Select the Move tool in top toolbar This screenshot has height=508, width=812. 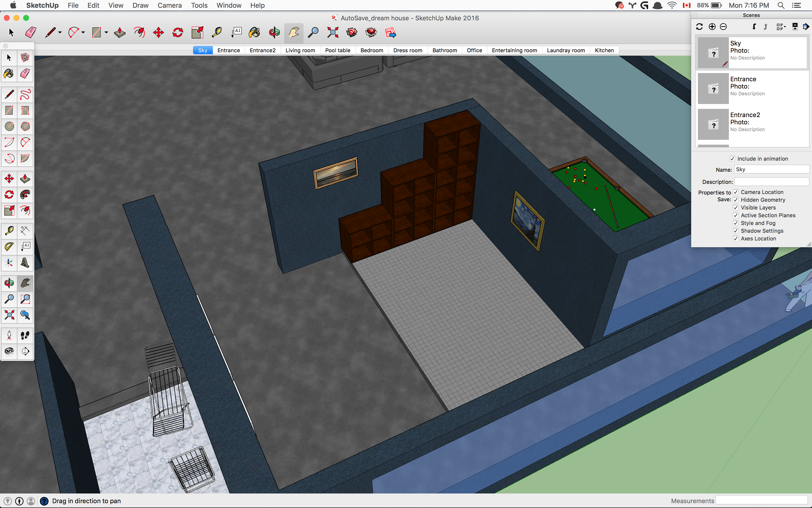[158, 33]
